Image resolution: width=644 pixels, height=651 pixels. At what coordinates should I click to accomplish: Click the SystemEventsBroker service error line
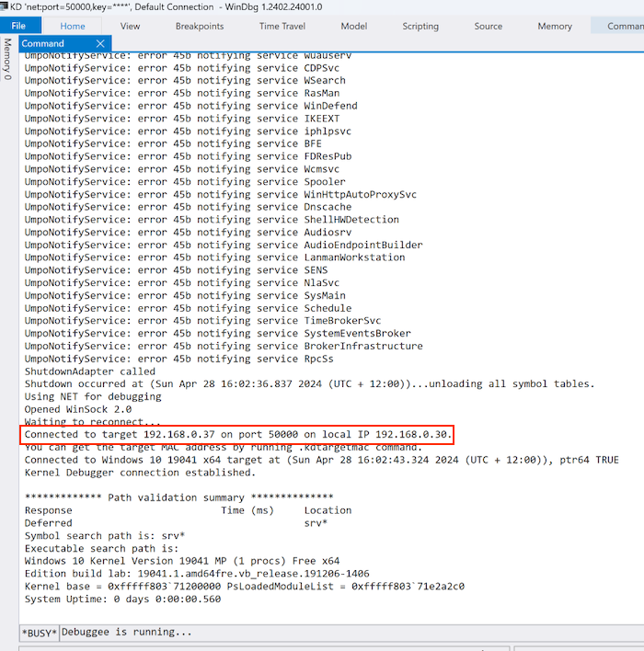coord(218,334)
